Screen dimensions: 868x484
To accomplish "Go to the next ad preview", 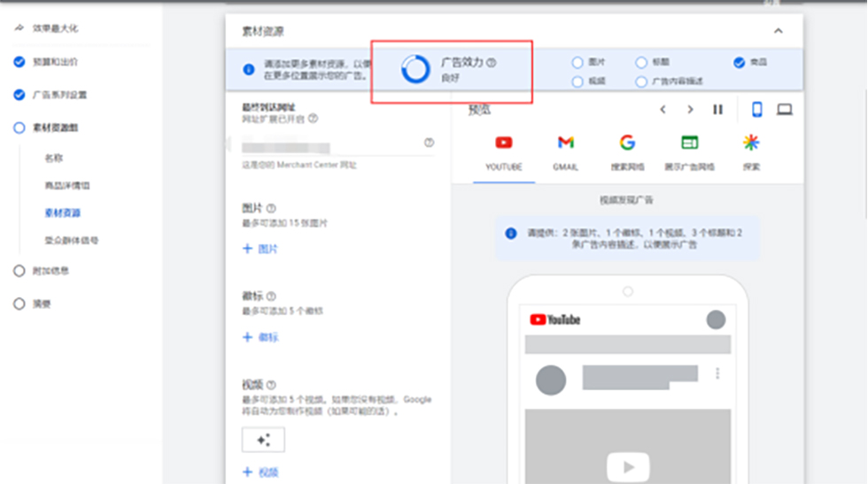I will (x=690, y=110).
